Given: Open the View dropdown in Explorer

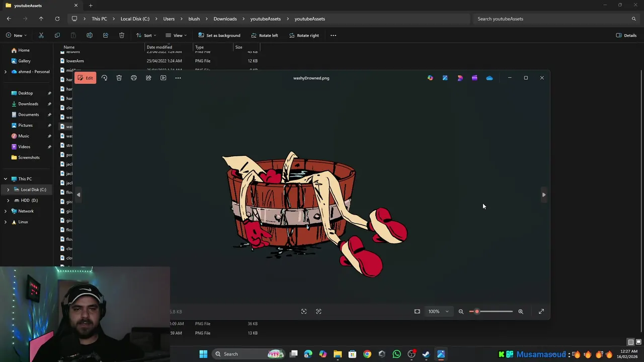Looking at the screenshot, I should [176, 35].
